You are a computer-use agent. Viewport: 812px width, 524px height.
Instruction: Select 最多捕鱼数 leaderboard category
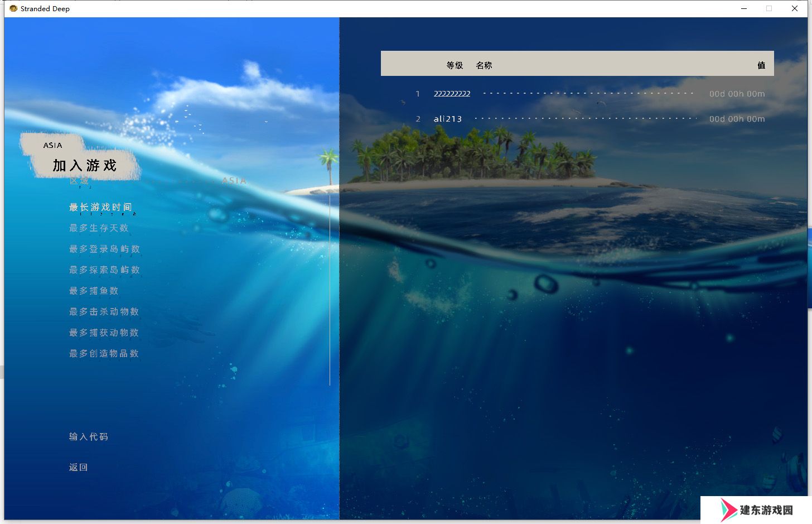pyautogui.click(x=94, y=291)
